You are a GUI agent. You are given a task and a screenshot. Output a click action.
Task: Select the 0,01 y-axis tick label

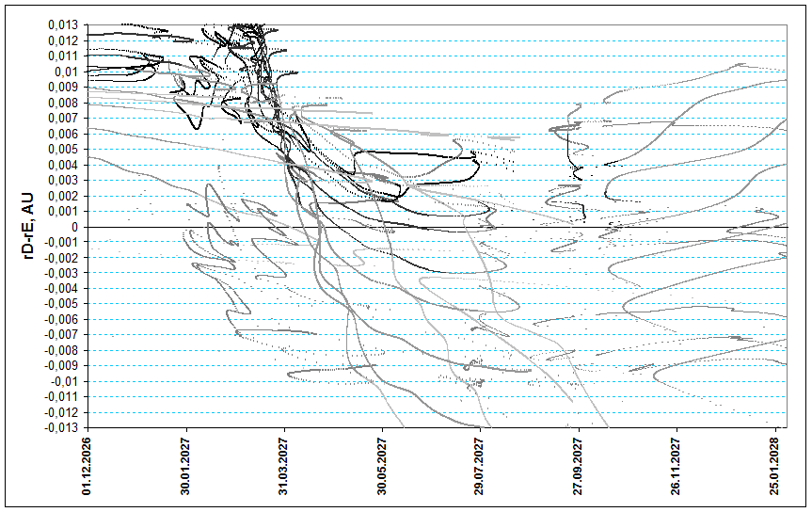pos(68,72)
